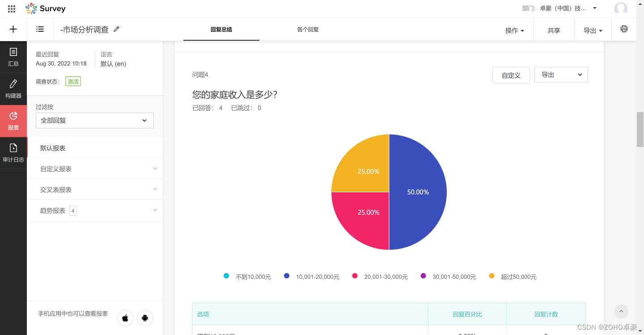
Task: Click the 自定义 customize button
Action: pos(511,75)
